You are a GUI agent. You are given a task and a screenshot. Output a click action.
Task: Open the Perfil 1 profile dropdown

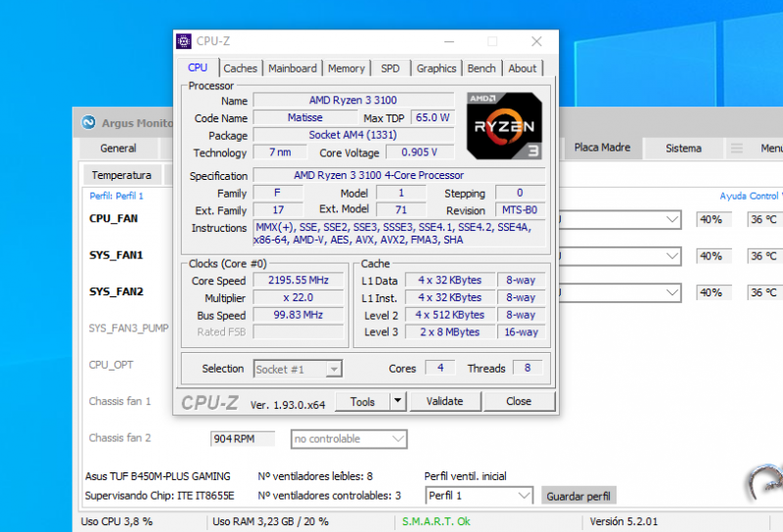click(x=479, y=496)
